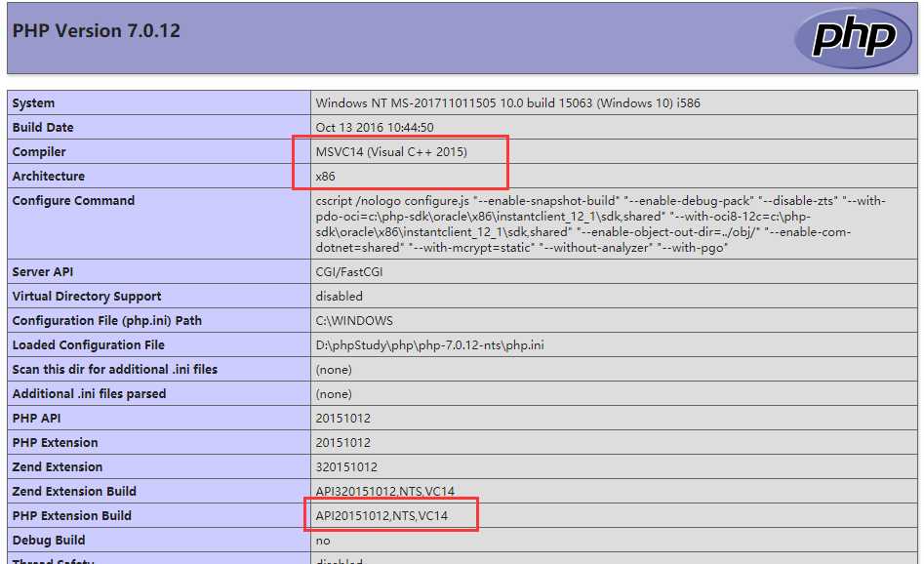The height and width of the screenshot is (564, 924).
Task: Select the 320151012 Zend Extension value
Action: (x=346, y=466)
